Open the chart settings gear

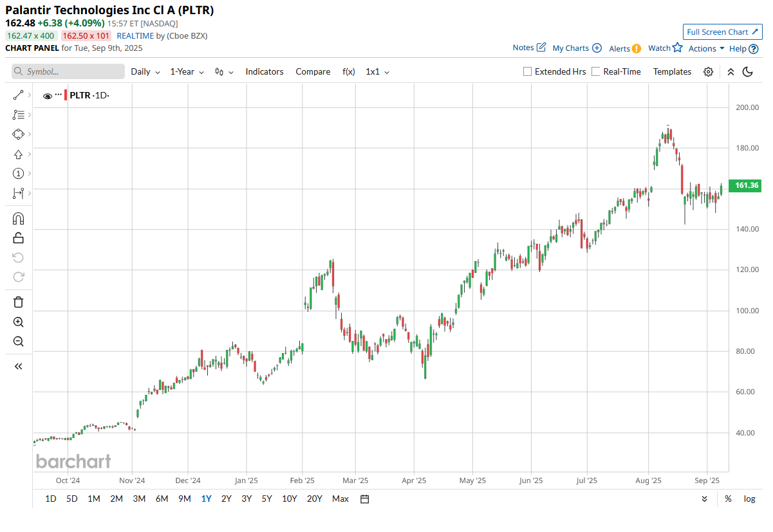tap(708, 72)
